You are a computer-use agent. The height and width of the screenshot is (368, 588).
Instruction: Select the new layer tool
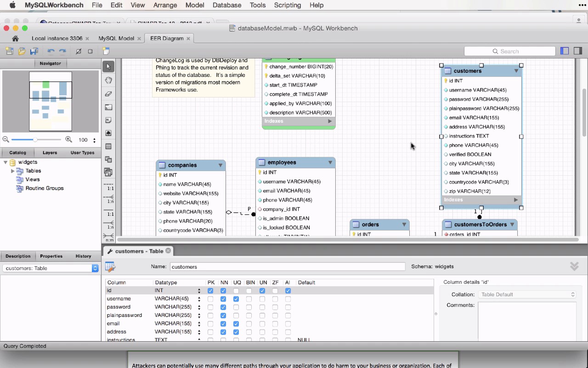[x=108, y=107]
